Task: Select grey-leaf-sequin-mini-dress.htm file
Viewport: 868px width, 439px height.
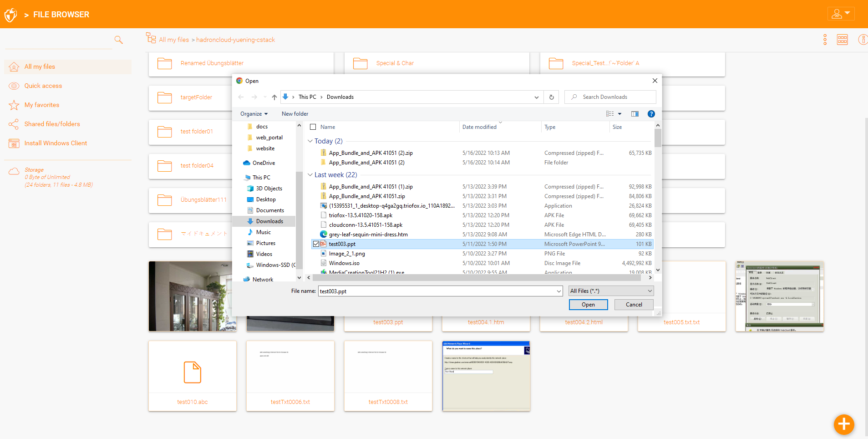Action: pyautogui.click(x=482, y=235)
